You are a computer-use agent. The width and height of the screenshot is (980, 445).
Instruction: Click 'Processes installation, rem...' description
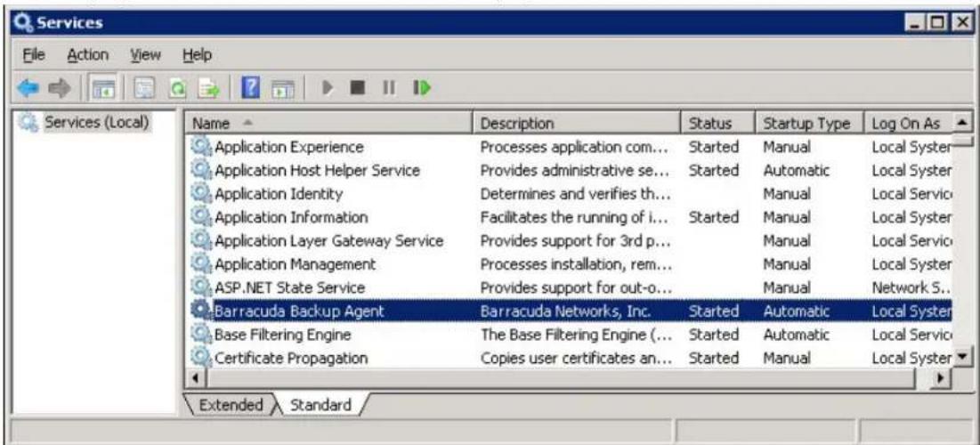tap(576, 263)
